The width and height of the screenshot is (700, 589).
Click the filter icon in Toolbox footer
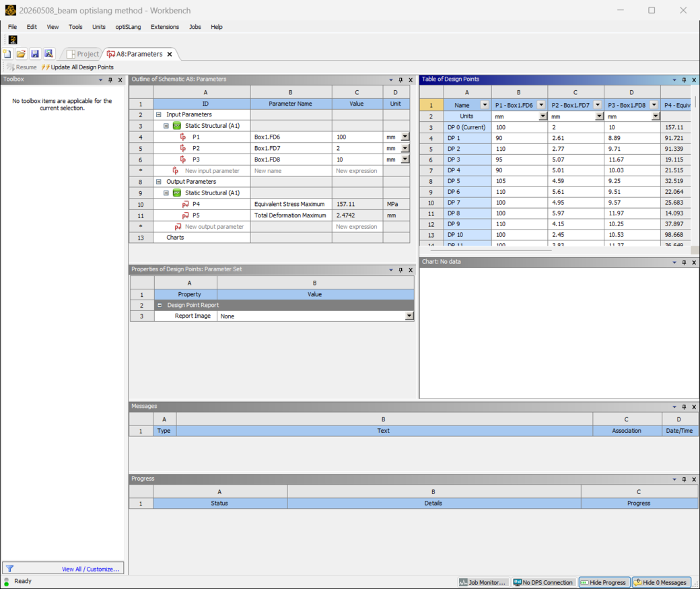pyautogui.click(x=9, y=568)
